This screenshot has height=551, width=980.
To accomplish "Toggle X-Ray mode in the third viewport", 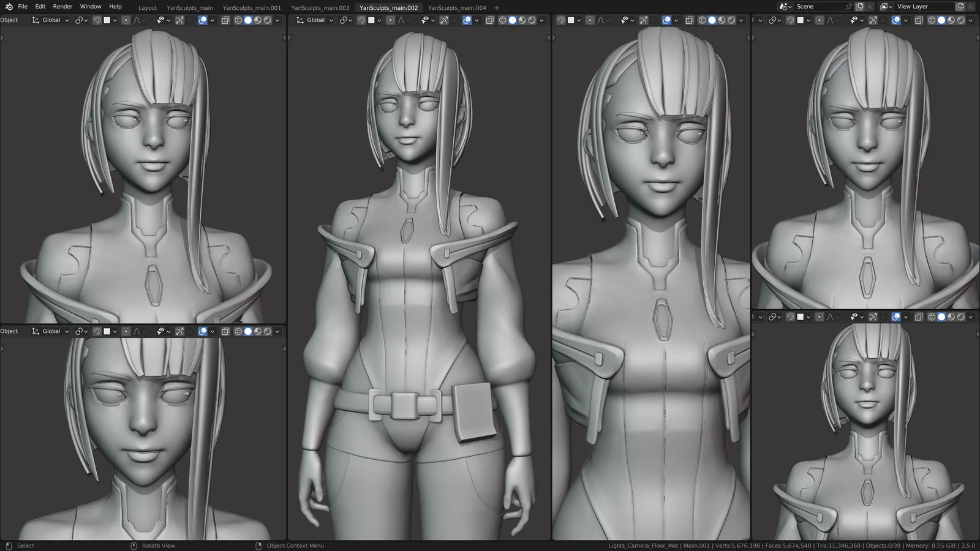I will 690,20.
